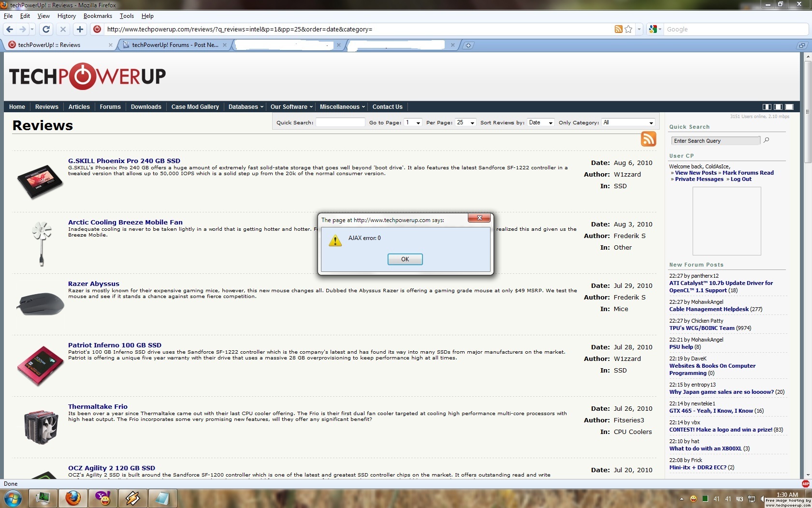
Task: Click the system tray volume icon
Action: (762, 499)
